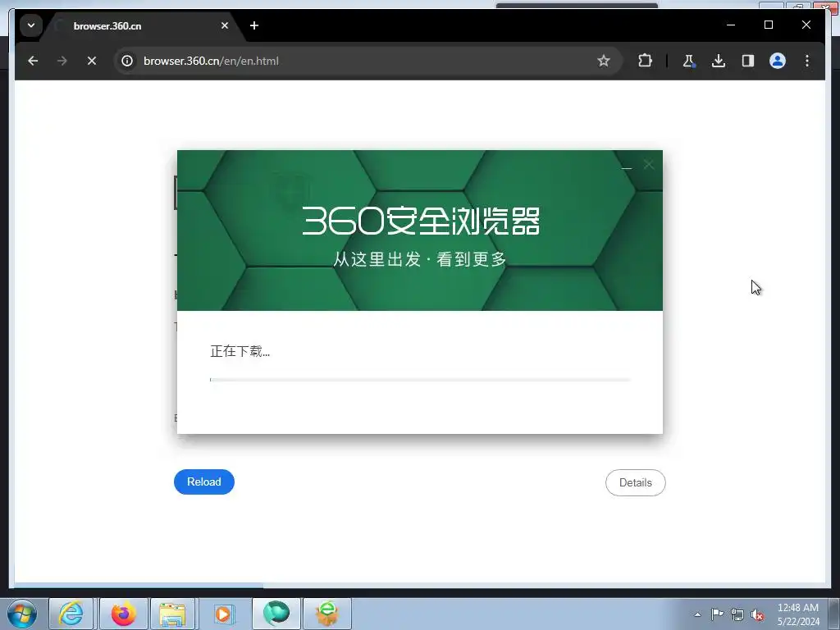The height and width of the screenshot is (630, 840).
Task: Minimize the Chrome window
Action: (731, 25)
